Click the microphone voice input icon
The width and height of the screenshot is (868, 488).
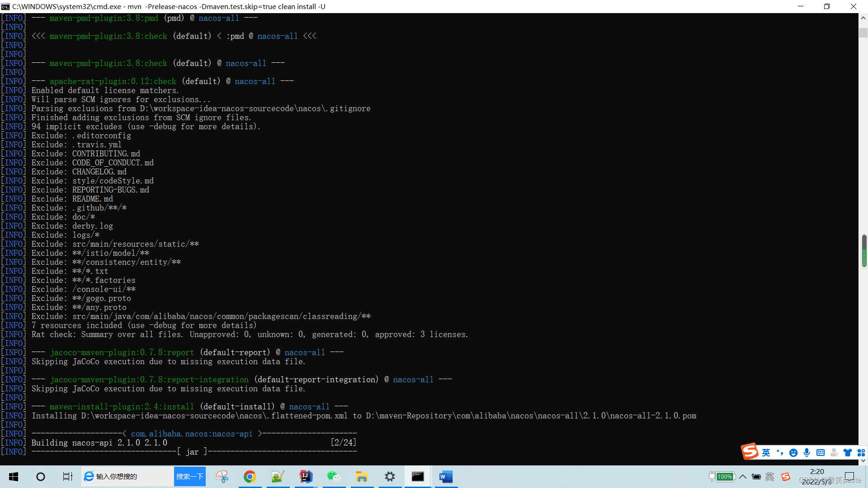tap(807, 453)
